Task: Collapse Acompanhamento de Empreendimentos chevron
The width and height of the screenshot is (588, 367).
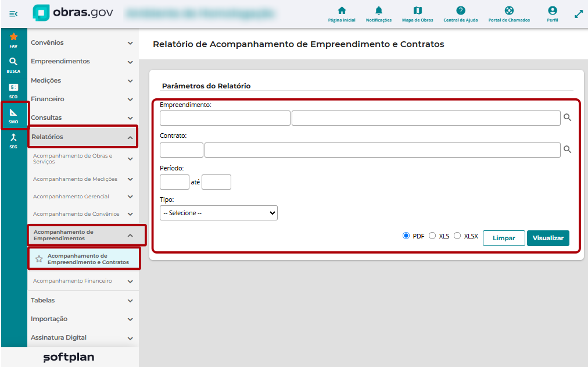Action: tap(130, 236)
